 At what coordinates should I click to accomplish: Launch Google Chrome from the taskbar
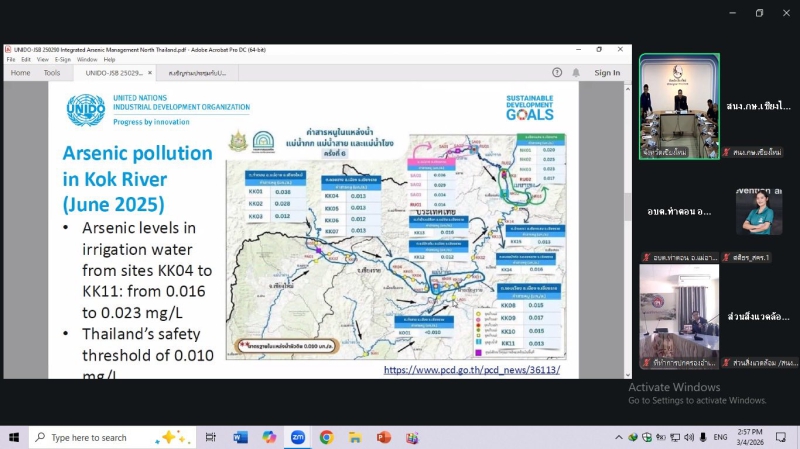[x=326, y=438]
